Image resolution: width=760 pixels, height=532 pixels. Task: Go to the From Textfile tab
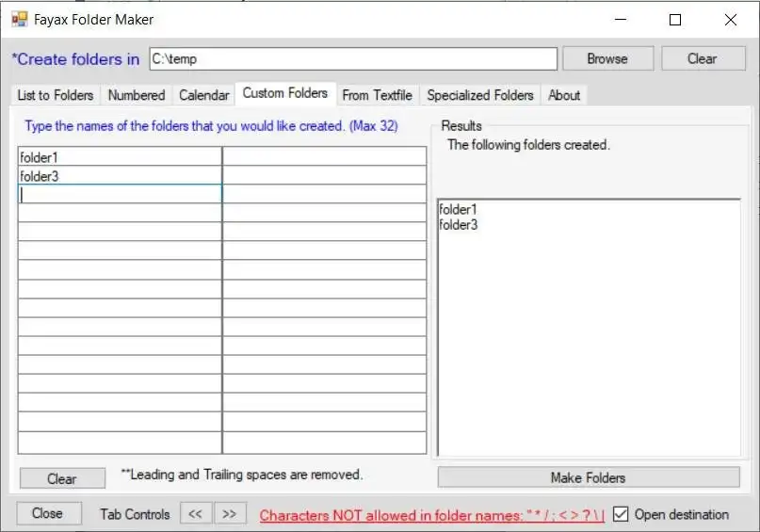pyautogui.click(x=377, y=95)
